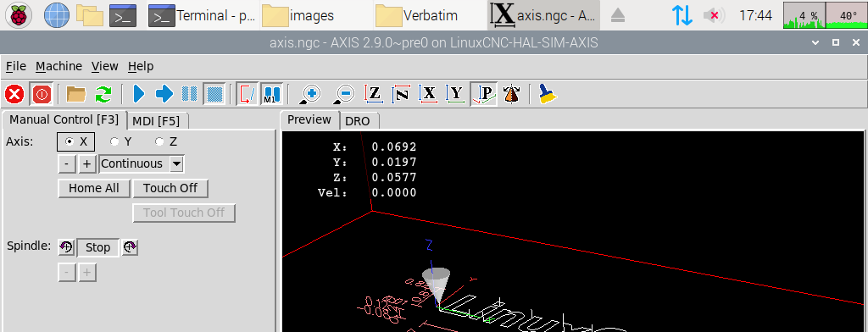
Task: Pause program execution
Action: [x=189, y=94]
